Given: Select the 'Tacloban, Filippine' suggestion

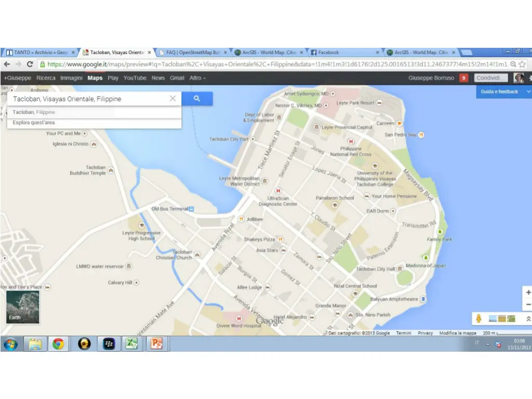Looking at the screenshot, I should tap(94, 112).
